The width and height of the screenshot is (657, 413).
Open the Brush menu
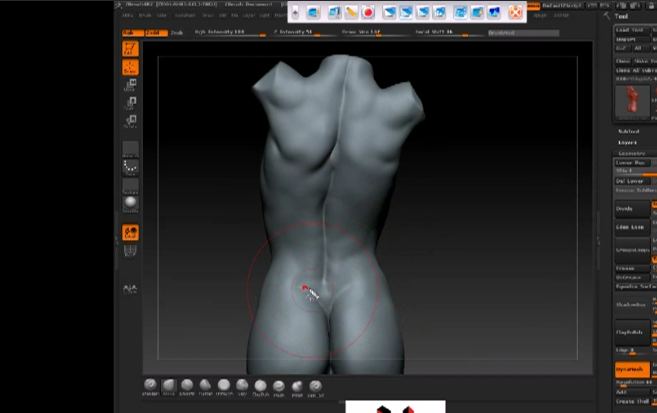point(145,15)
